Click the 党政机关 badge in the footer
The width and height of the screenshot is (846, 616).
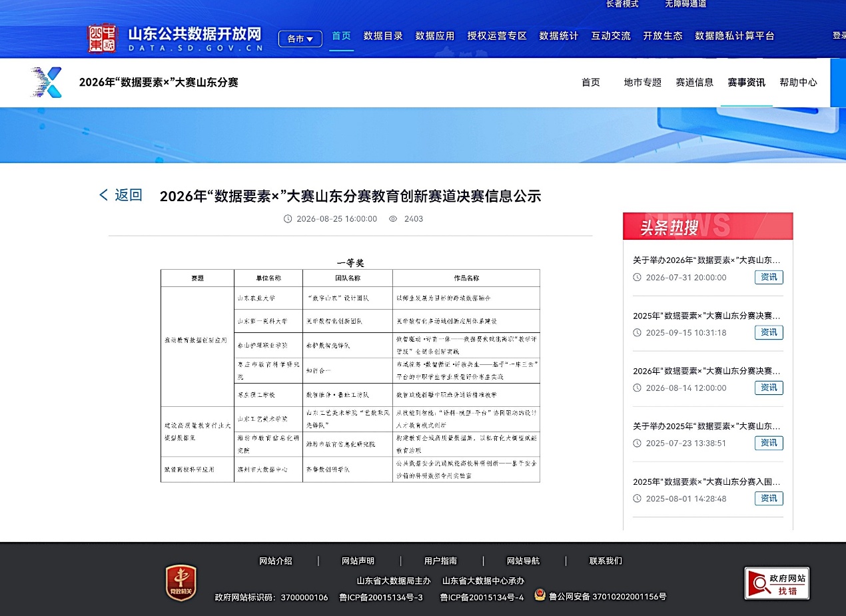tap(181, 582)
